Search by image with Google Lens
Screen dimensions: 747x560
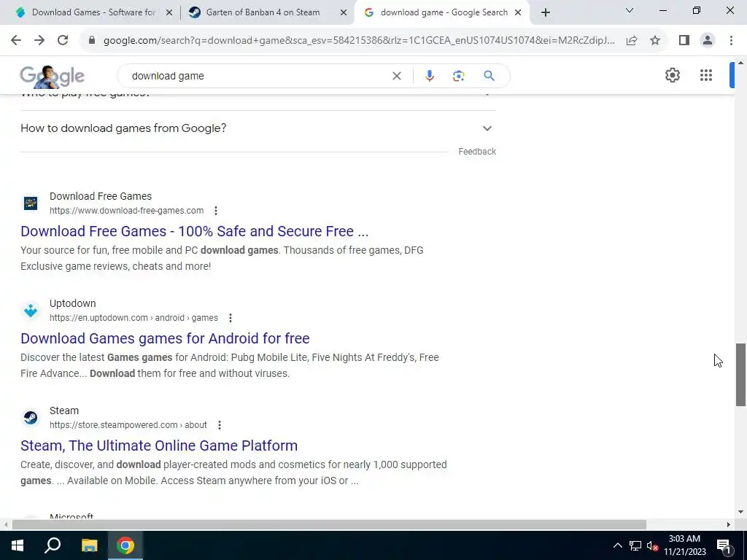pos(458,76)
